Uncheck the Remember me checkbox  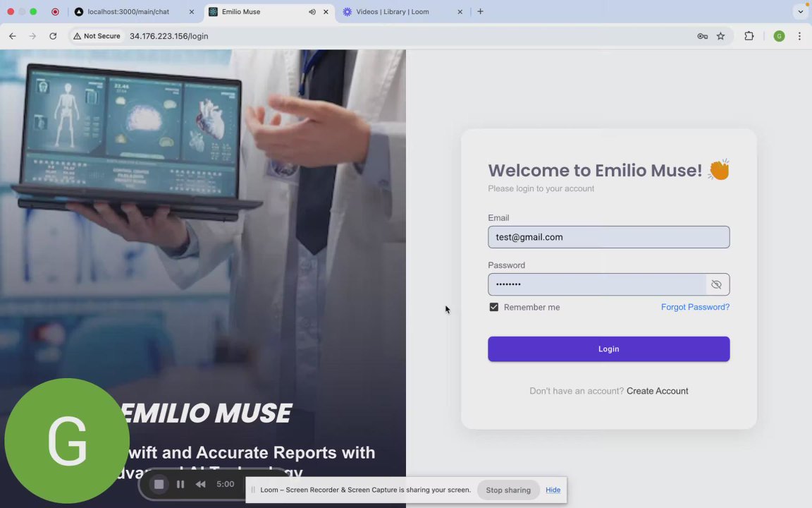493,307
